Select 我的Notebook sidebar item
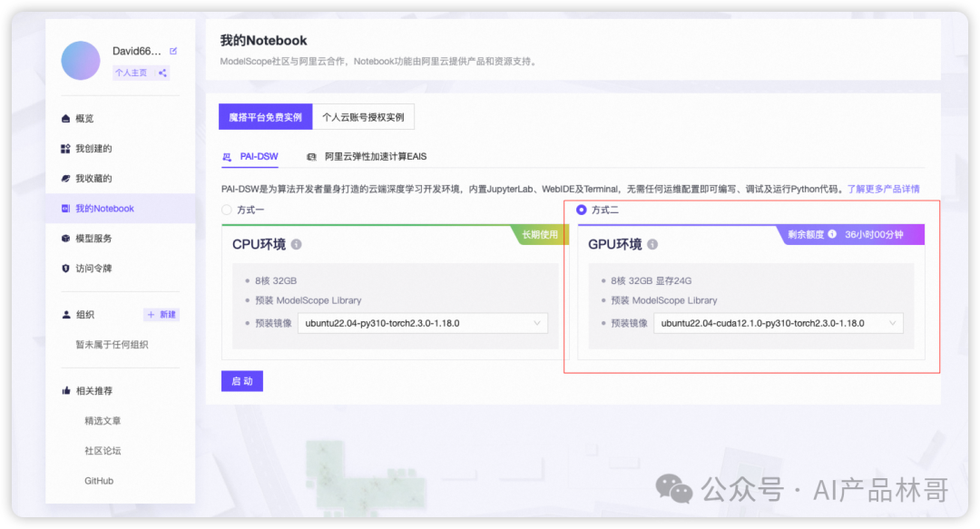Screen dimensions: 980x529 [120, 208]
